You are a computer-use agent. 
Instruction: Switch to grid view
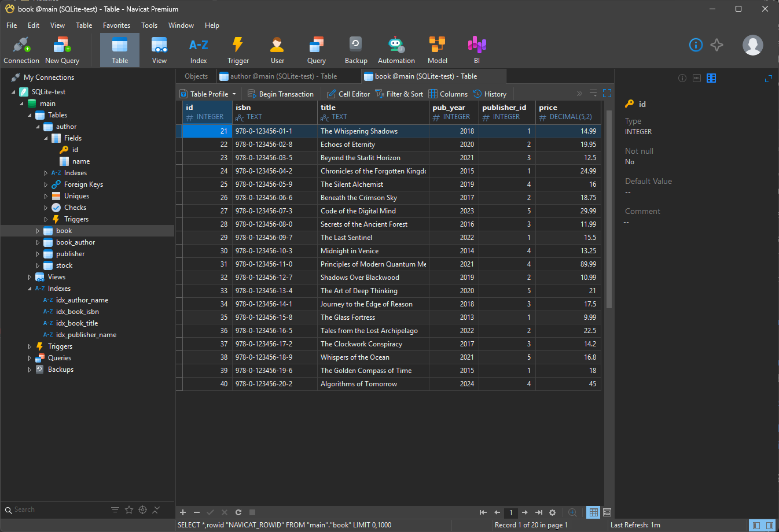coord(594,512)
